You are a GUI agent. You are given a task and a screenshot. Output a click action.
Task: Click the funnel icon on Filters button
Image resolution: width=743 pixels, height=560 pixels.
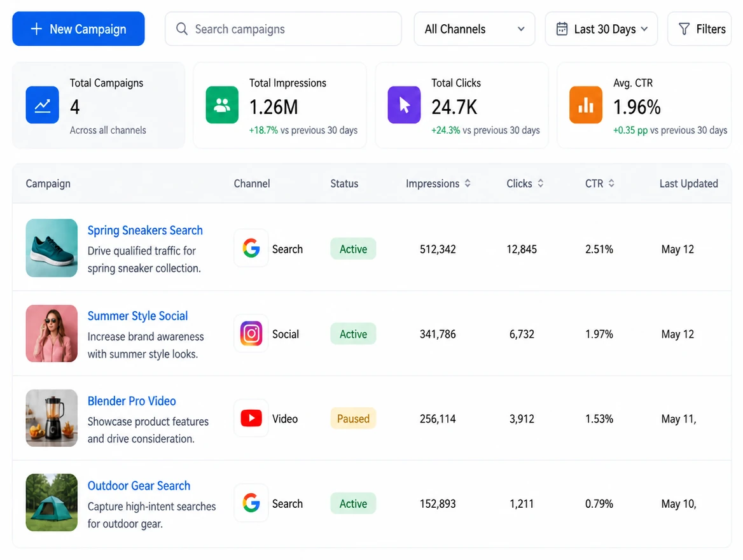coord(684,29)
